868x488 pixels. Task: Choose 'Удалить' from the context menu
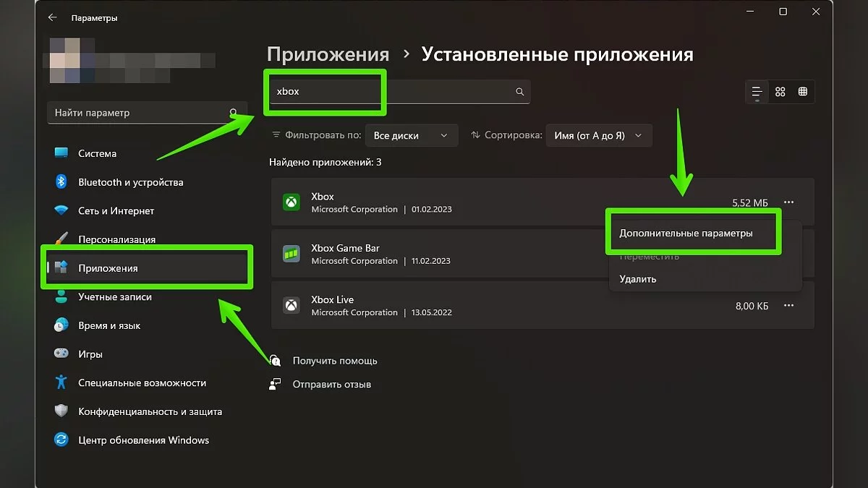coord(637,279)
